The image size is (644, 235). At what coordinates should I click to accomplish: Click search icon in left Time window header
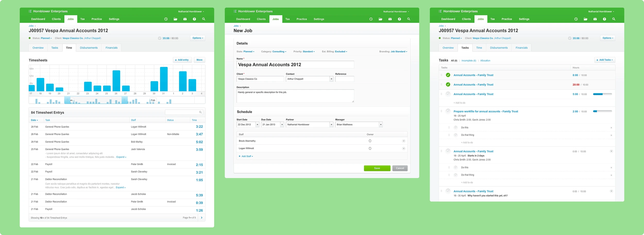204,19
